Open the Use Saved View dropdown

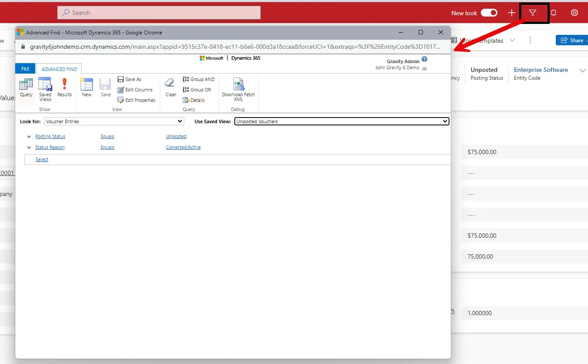[342, 121]
